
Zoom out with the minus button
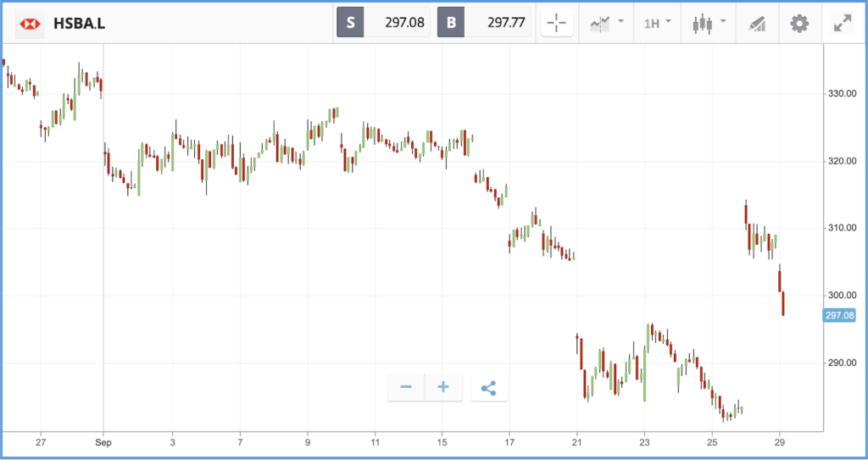(406, 387)
